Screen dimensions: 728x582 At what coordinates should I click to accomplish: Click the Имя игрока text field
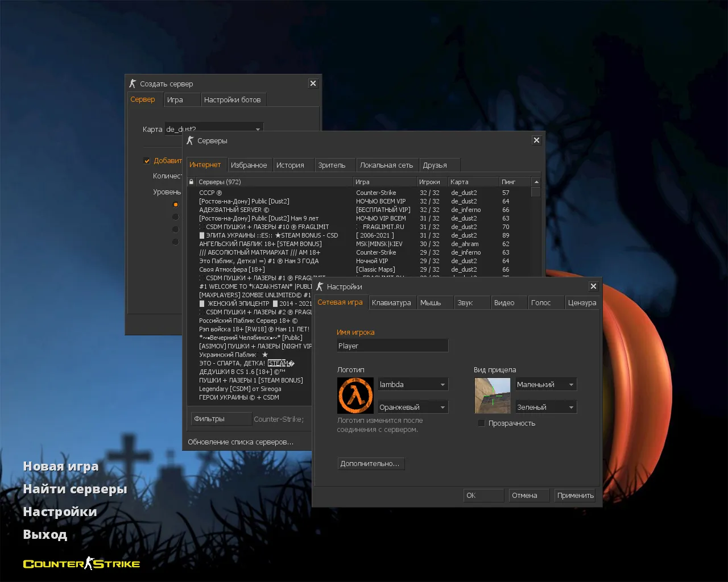[x=392, y=346]
